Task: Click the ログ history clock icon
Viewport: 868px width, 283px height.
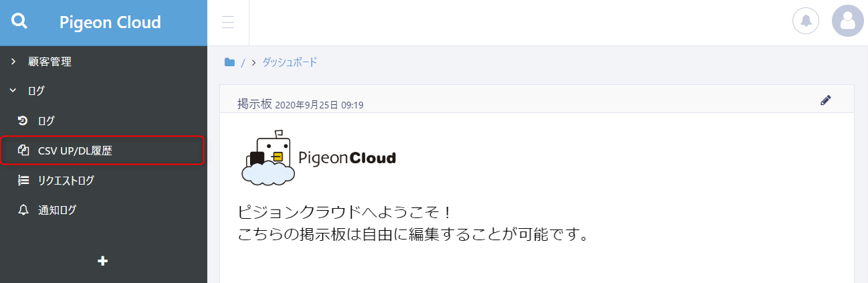Action: [x=23, y=121]
